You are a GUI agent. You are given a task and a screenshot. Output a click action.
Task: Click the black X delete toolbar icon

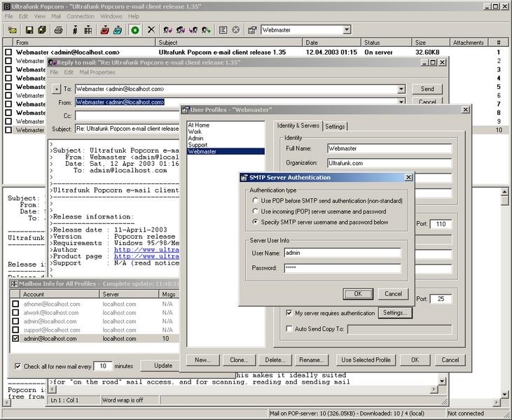coord(151,30)
